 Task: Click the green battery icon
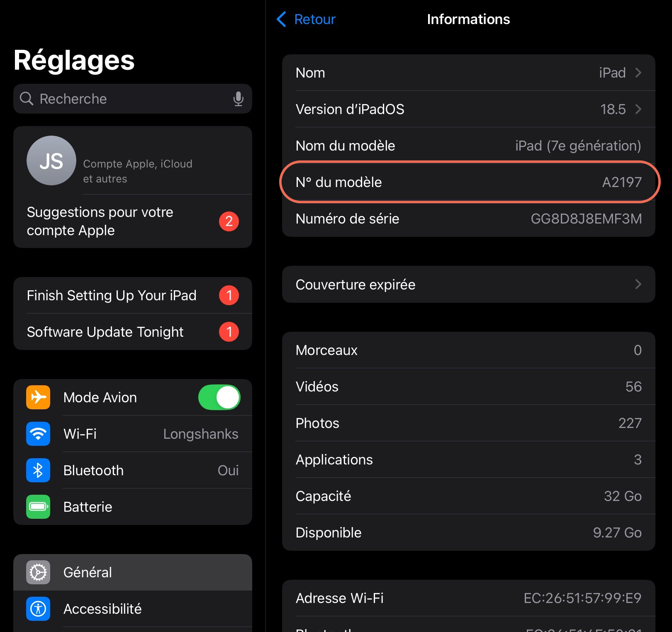tap(38, 507)
